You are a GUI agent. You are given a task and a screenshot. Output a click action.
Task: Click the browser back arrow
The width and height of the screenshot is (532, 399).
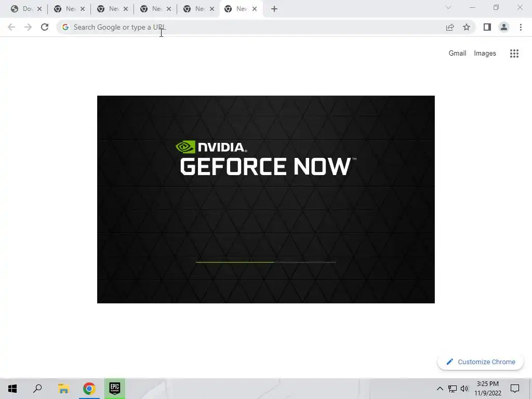pos(11,27)
